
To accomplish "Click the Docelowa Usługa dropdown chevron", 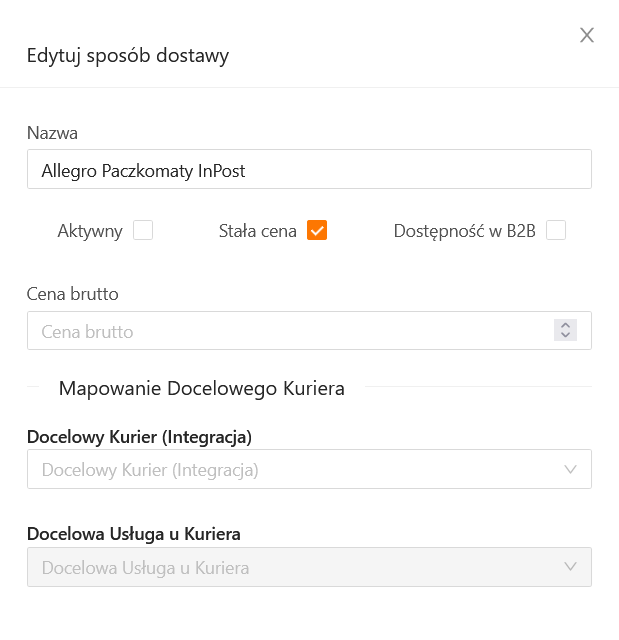I will pyautogui.click(x=571, y=567).
